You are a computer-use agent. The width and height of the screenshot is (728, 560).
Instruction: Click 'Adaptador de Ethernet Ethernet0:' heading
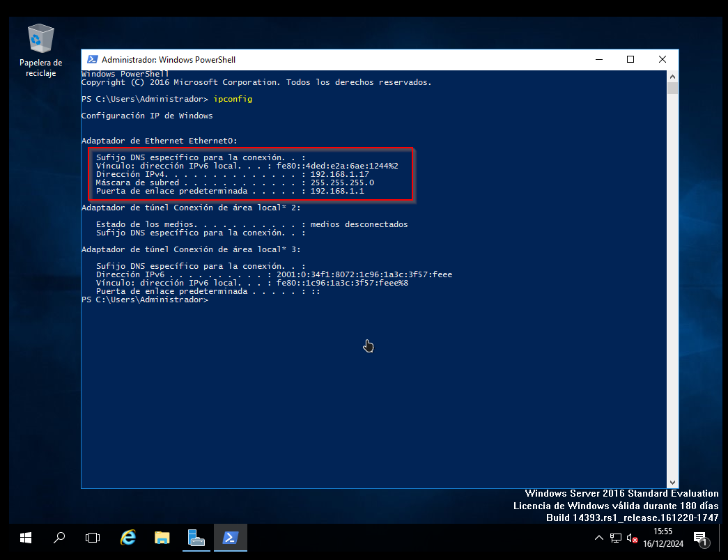[160, 141]
